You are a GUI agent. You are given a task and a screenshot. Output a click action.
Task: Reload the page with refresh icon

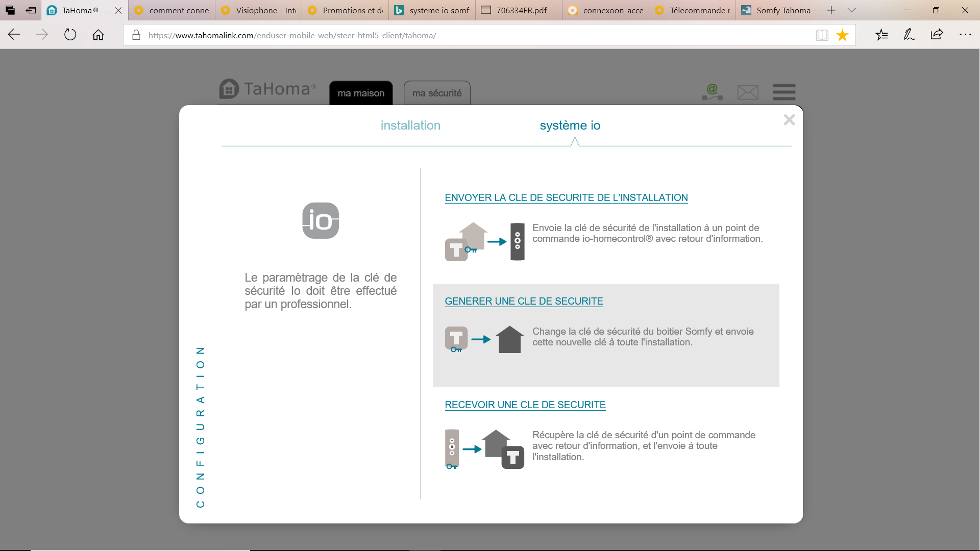[x=70, y=35]
